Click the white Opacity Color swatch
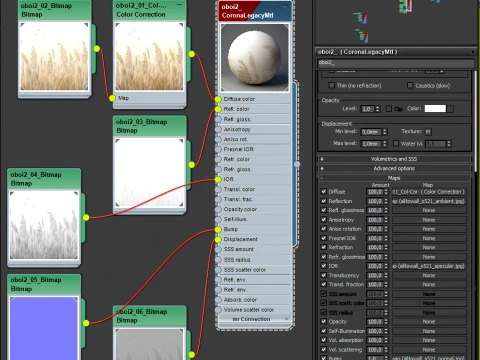480x360 pixels. 435,108
